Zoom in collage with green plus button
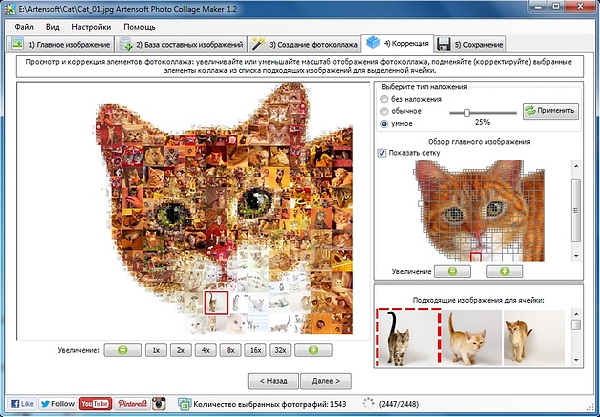 pos(313,350)
